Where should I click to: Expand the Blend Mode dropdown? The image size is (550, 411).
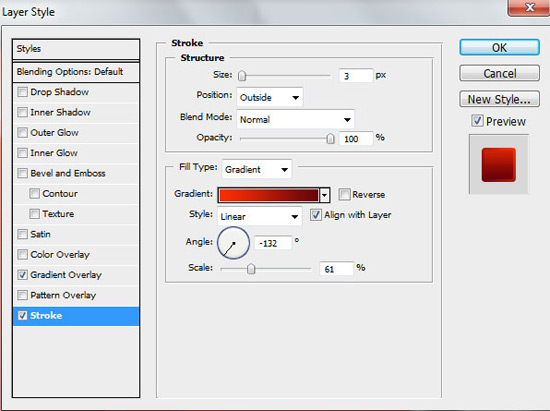[295, 119]
